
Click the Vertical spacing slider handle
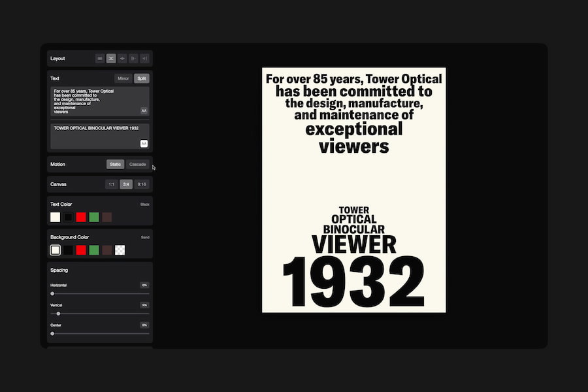58,314
